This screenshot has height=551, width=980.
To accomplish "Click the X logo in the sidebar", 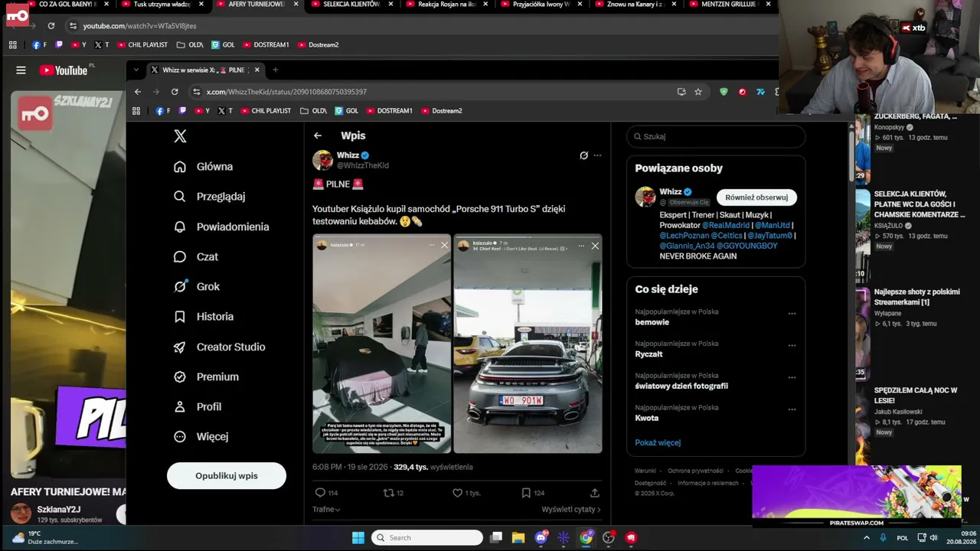I will pyautogui.click(x=180, y=136).
